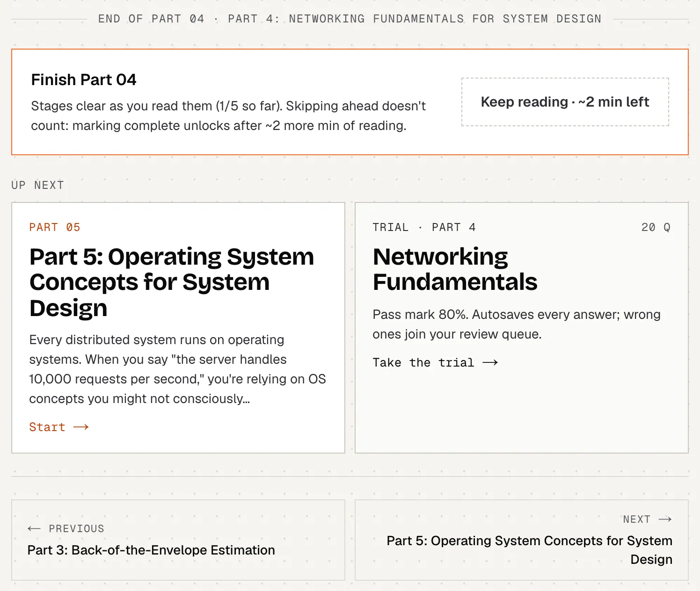The height and width of the screenshot is (591, 700).
Task: Click the left arrow icon beside PREVIOUS
Action: pos(34,528)
